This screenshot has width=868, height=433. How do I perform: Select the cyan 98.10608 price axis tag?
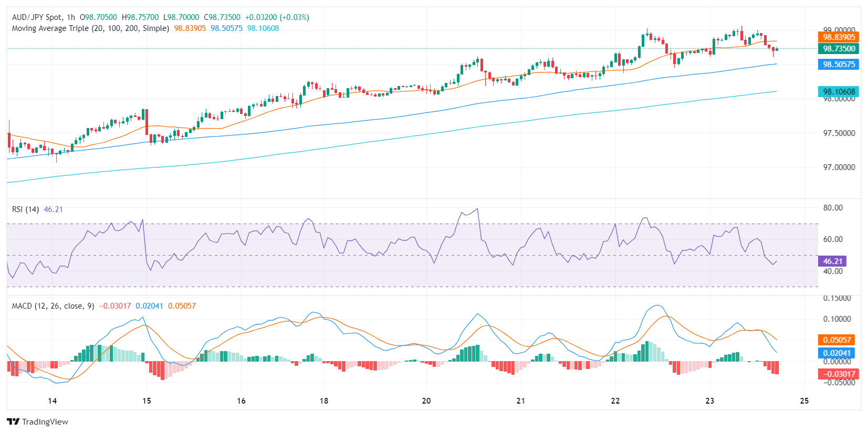(x=838, y=91)
